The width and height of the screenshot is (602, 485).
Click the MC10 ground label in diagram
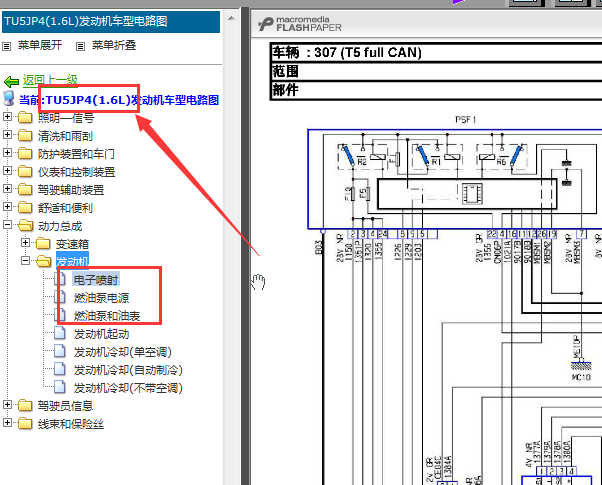[581, 377]
